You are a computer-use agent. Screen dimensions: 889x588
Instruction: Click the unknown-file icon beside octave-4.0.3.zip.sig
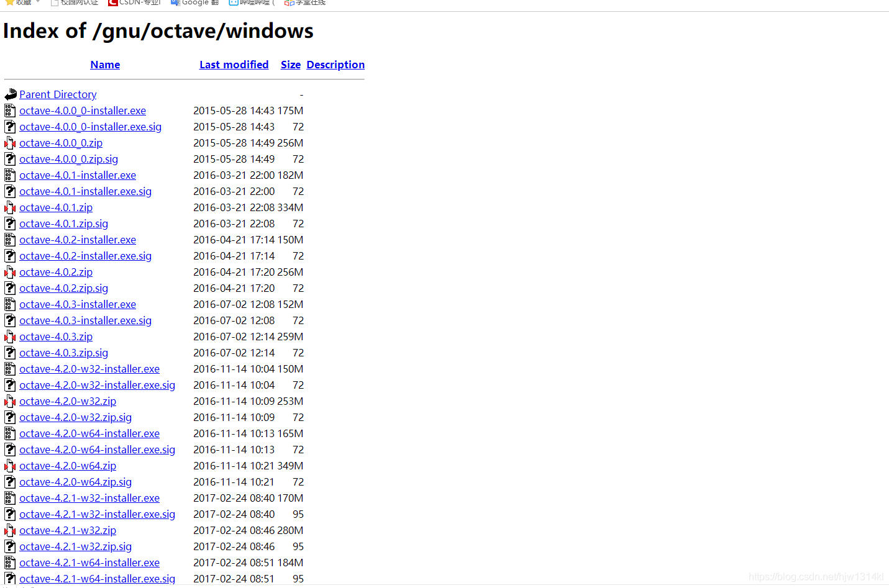[x=10, y=353]
